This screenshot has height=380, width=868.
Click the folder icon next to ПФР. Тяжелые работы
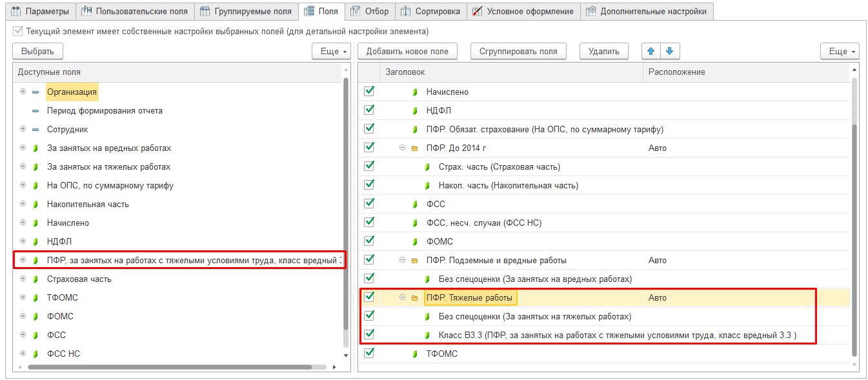pyautogui.click(x=414, y=298)
